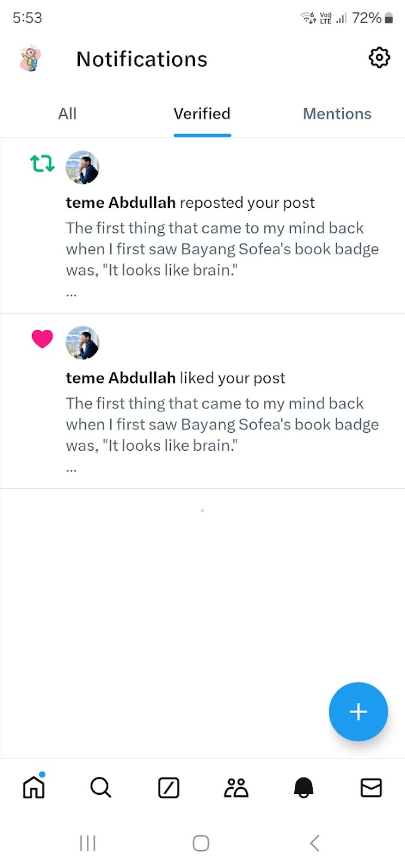Tap the Notifications bell icon
Image resolution: width=405 pixels, height=868 pixels.
click(304, 788)
